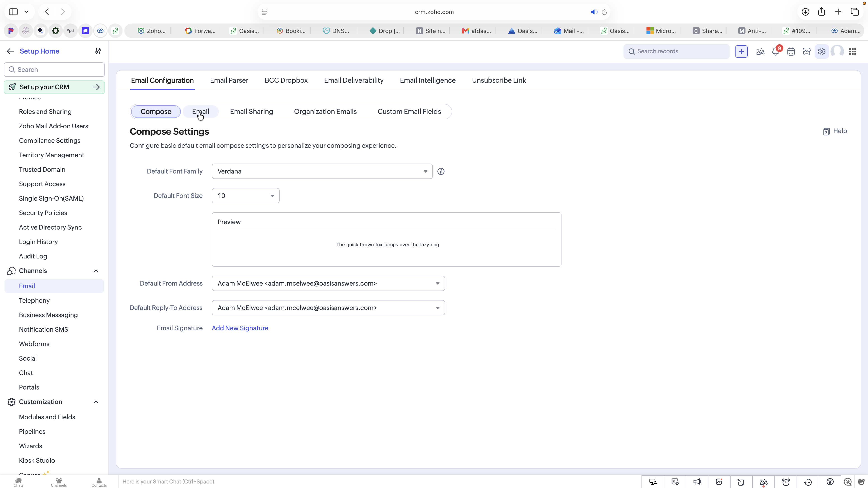The height and width of the screenshot is (488, 868).
Task: Open Contacts in the bottom bar
Action: [x=99, y=482]
